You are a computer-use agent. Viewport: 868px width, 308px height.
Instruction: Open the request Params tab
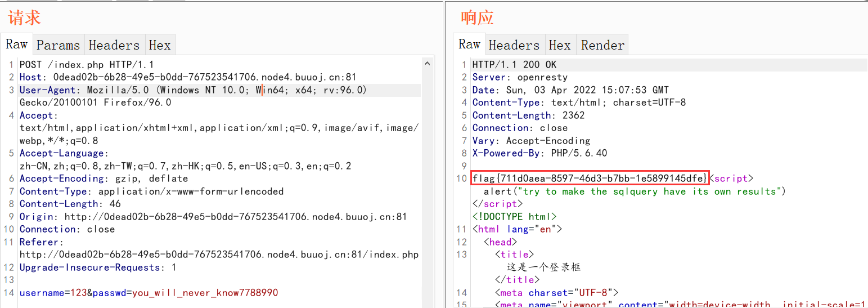click(59, 45)
